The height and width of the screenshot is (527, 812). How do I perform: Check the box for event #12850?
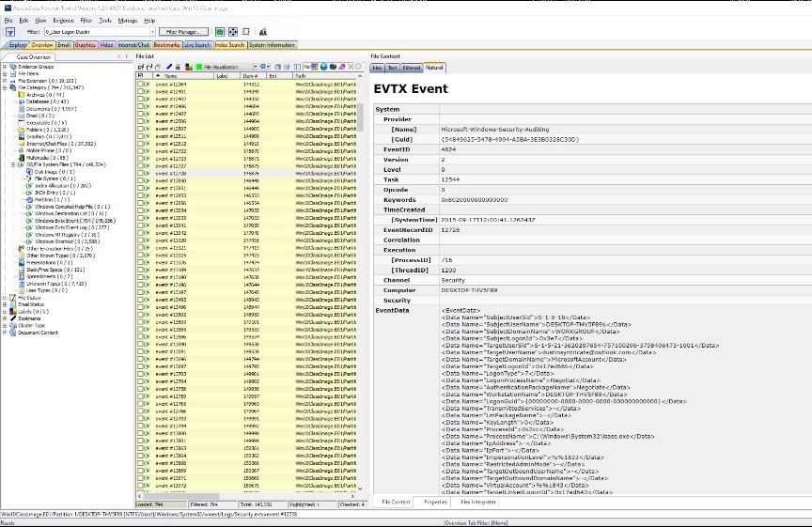coord(140,180)
